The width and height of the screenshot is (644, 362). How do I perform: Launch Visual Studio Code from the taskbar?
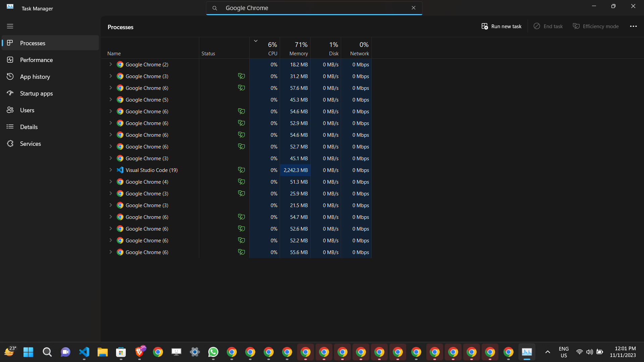(x=84, y=352)
